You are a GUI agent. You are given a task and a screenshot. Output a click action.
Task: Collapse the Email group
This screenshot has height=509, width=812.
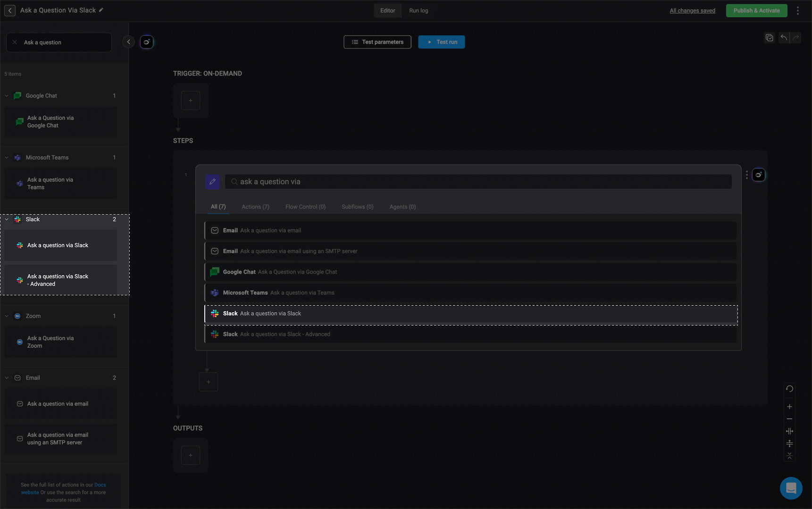7,378
